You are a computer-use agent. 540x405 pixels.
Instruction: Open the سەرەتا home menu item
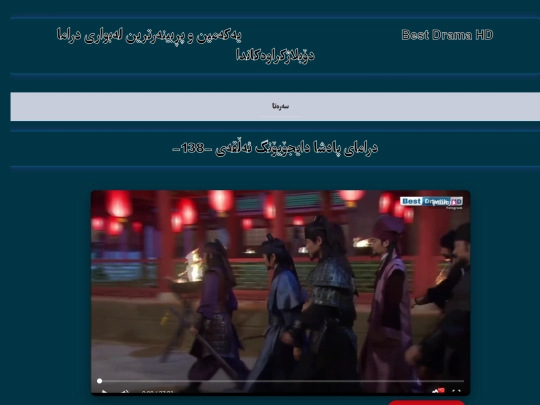pos(280,106)
